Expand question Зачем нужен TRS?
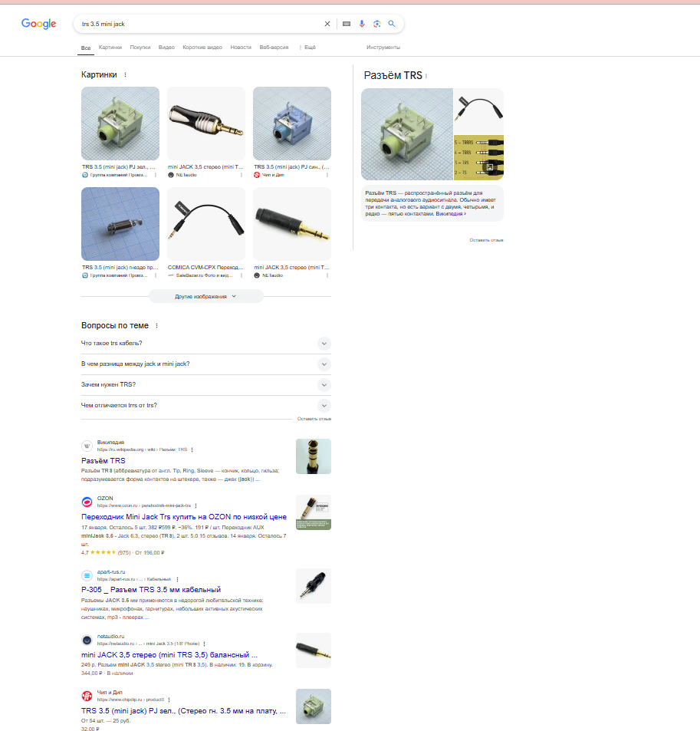Screen dimensions: 700x731 (x=206, y=385)
